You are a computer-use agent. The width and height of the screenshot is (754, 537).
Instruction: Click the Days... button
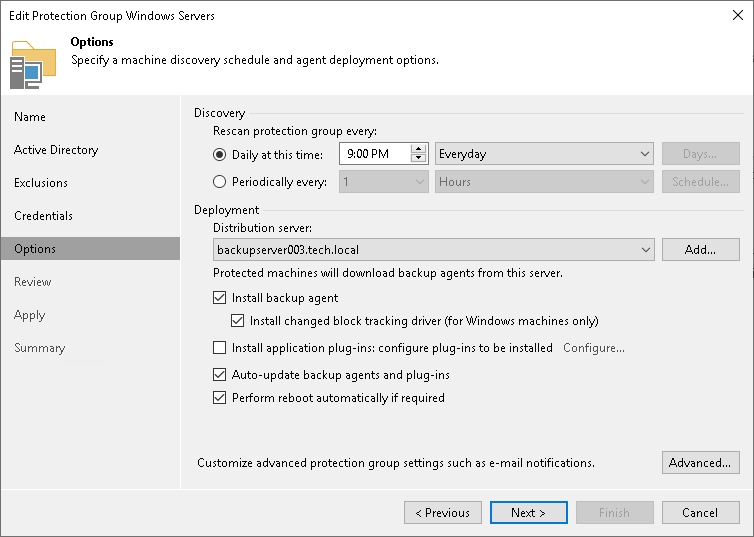coord(700,154)
